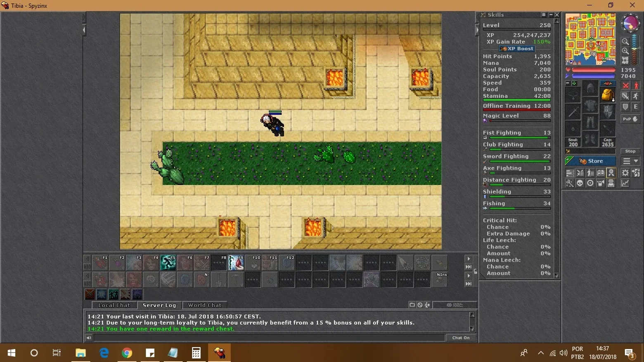This screenshot has height=362, width=644.
Task: Open the skull Unjustified Points button
Action: 580,183
